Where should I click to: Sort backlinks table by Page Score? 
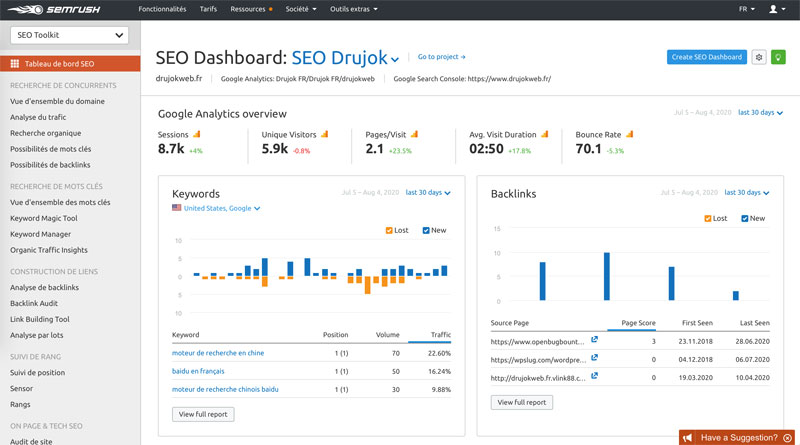tap(638, 323)
